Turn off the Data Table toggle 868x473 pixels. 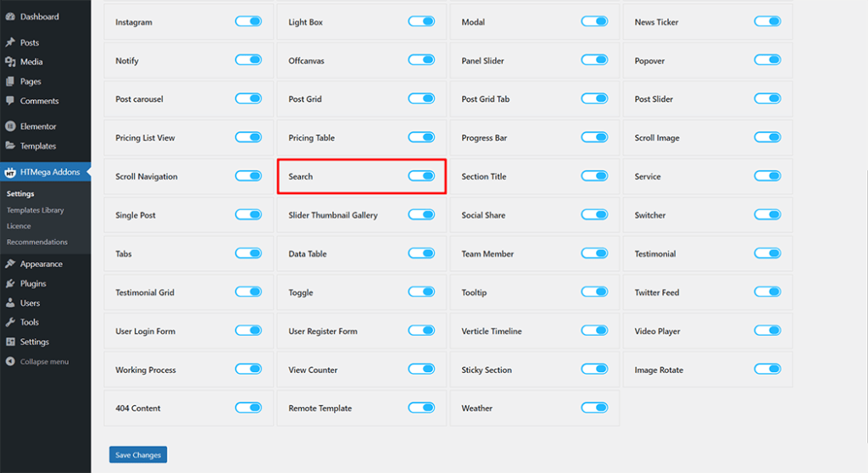click(421, 253)
